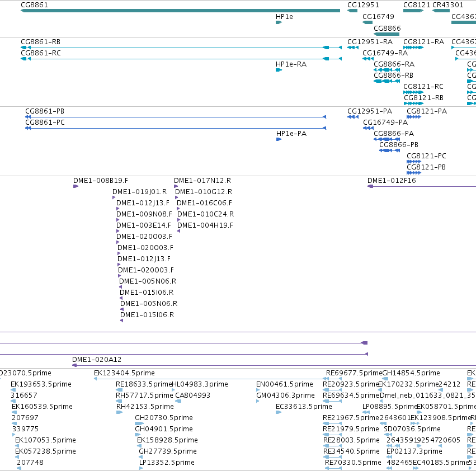Click the CG8866-RA transcript label
476x471 pixels.
[394, 64]
